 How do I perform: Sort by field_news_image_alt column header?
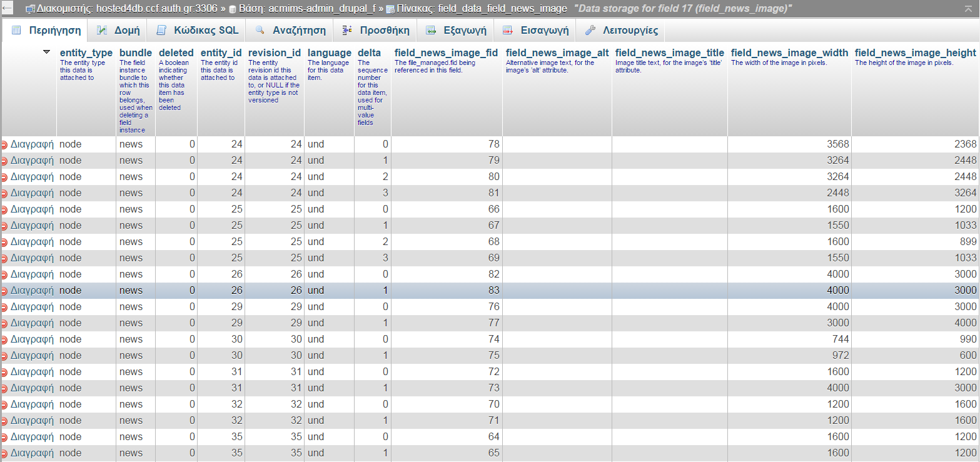557,53
